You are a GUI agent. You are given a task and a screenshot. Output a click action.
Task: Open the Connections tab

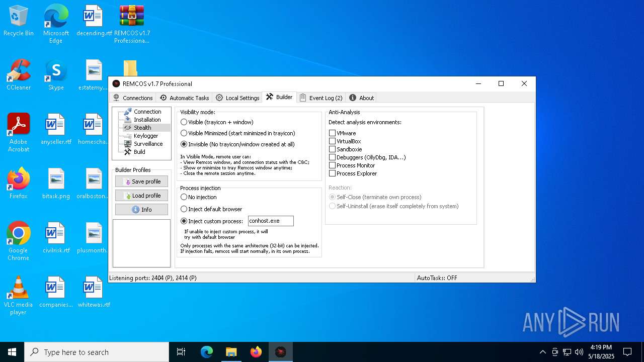pos(133,98)
